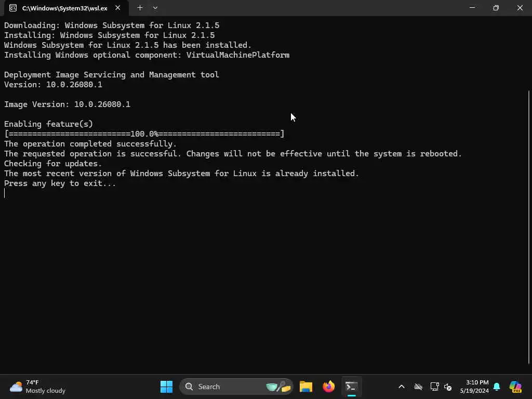The height and width of the screenshot is (399, 532).
Task: Open notifications bell icon
Action: 497,387
